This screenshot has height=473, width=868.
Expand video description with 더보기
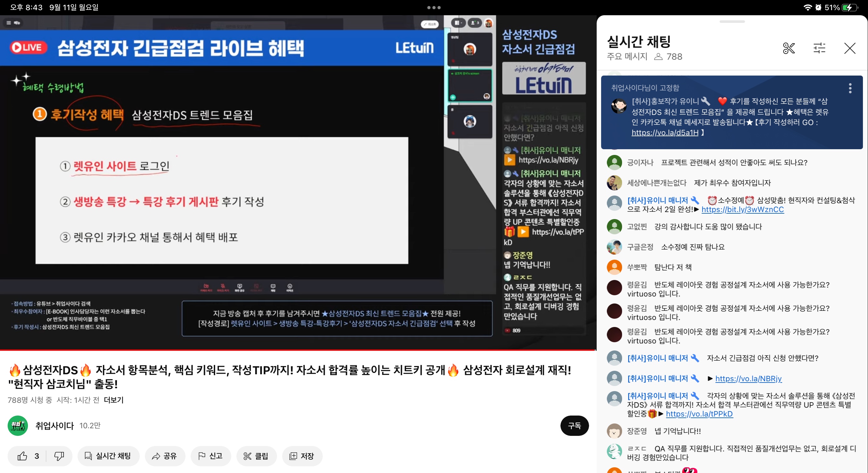[113, 400]
